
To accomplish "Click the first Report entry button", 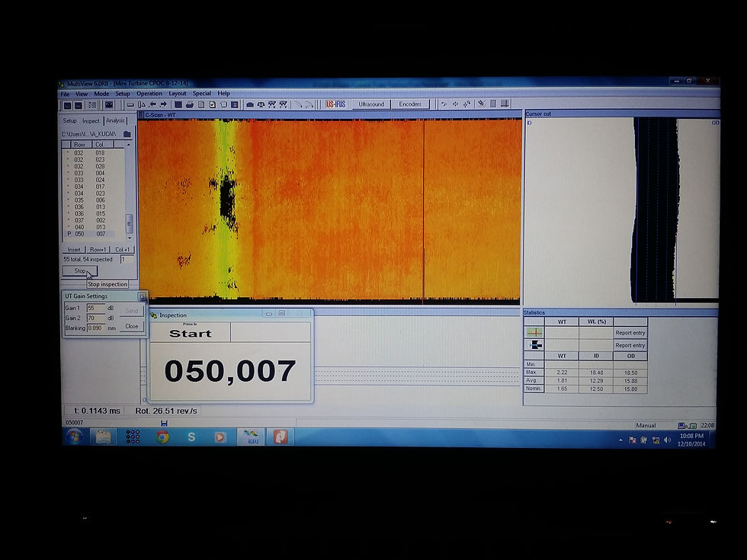I will (x=630, y=333).
